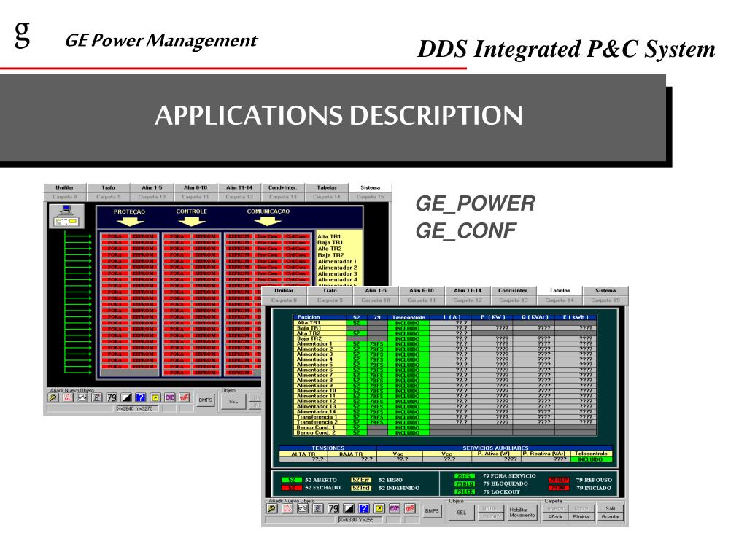This screenshot has width=747, height=560.
Task: Click the 'COMUNICAÇAO' heading in the Sistema window
Action: coord(268,211)
